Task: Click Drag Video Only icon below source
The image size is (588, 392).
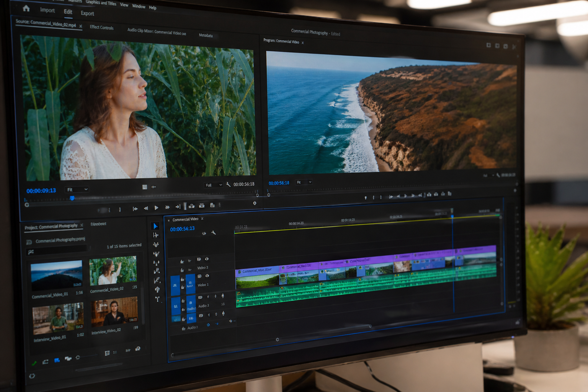Action: [x=144, y=187]
